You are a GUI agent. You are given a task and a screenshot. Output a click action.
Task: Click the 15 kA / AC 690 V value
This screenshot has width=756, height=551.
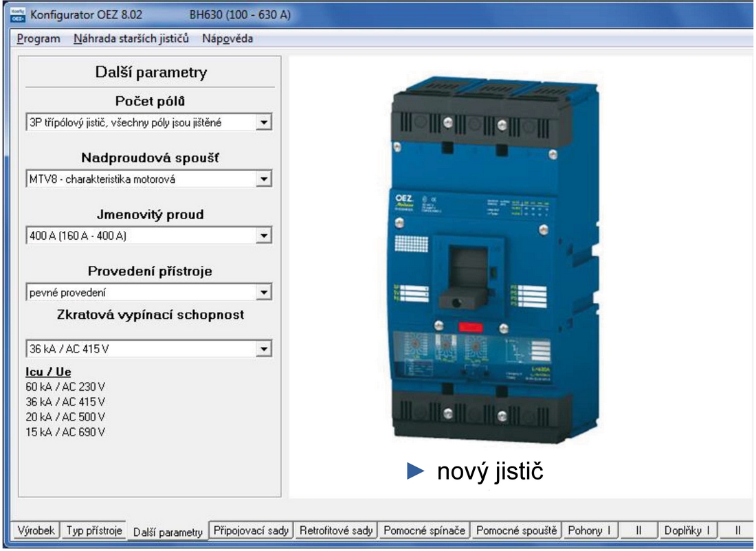click(x=65, y=432)
